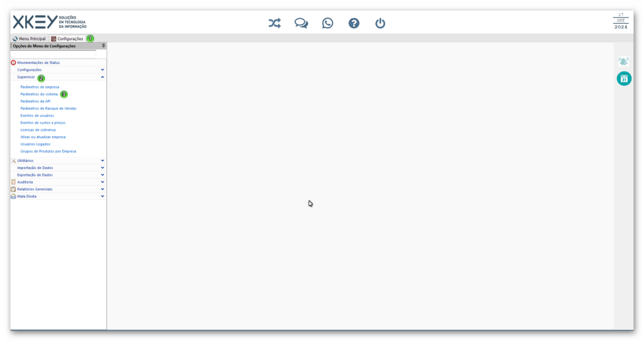Image resolution: width=644 pixels, height=341 pixels.
Task: Open the chat bubbles icon
Action: [301, 23]
